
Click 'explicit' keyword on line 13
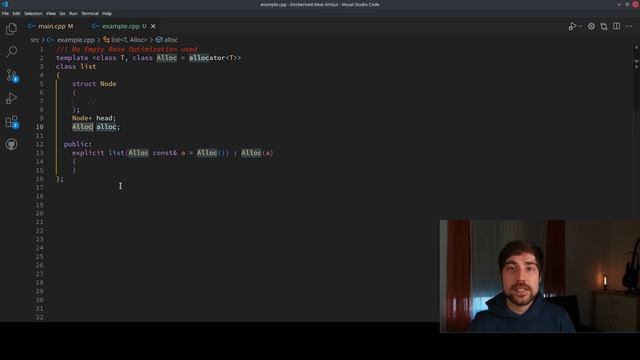[x=88, y=153]
